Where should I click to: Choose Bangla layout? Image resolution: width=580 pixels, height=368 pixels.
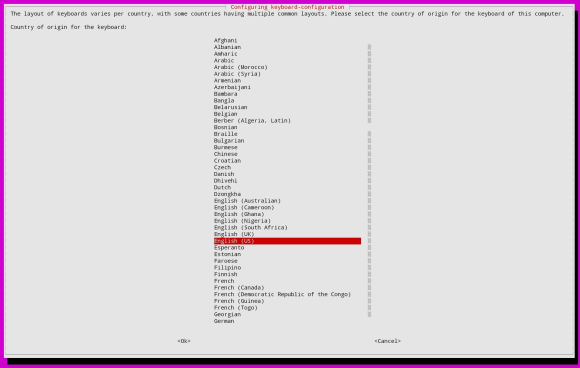(224, 100)
